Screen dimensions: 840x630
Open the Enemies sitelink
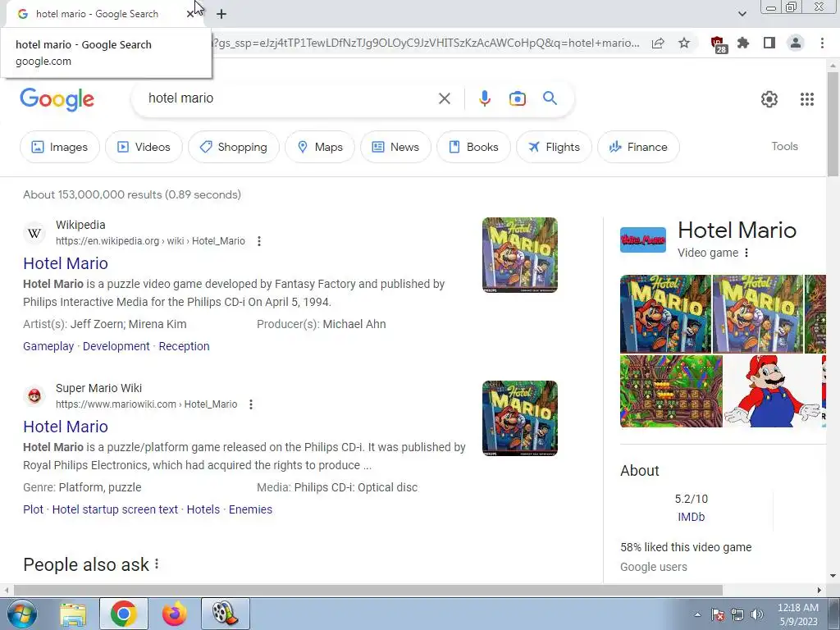[250, 509]
